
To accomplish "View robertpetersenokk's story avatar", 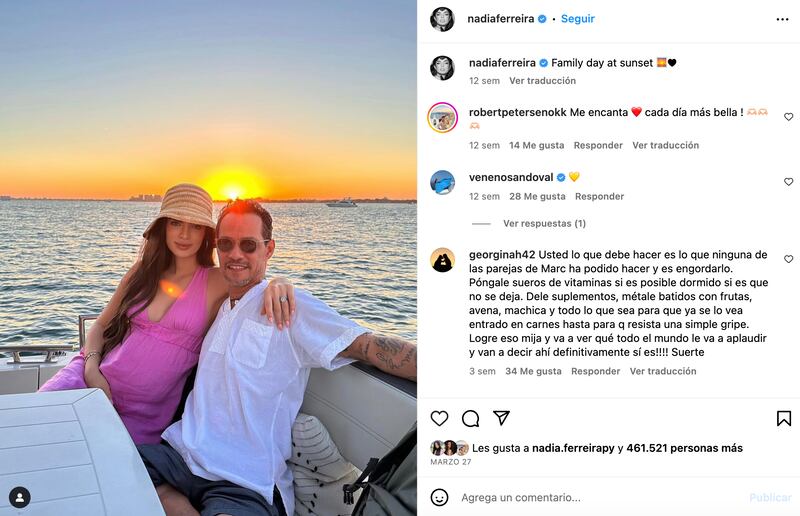I will point(442,117).
